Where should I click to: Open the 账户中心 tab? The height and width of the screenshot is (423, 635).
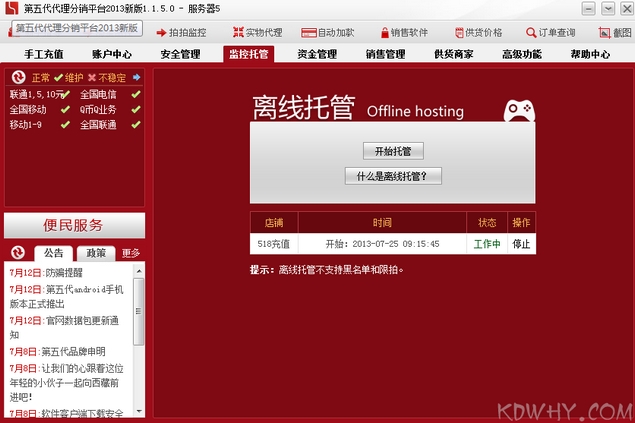point(112,54)
